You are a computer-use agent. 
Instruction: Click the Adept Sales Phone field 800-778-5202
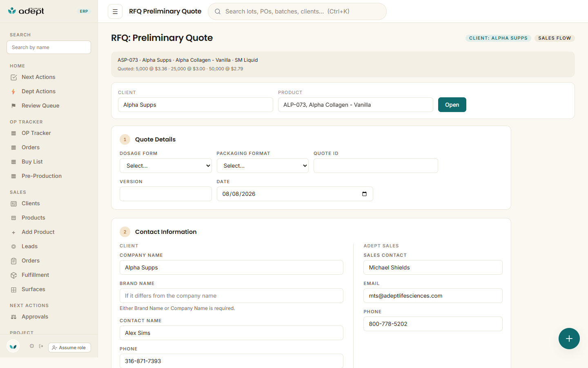pos(433,324)
